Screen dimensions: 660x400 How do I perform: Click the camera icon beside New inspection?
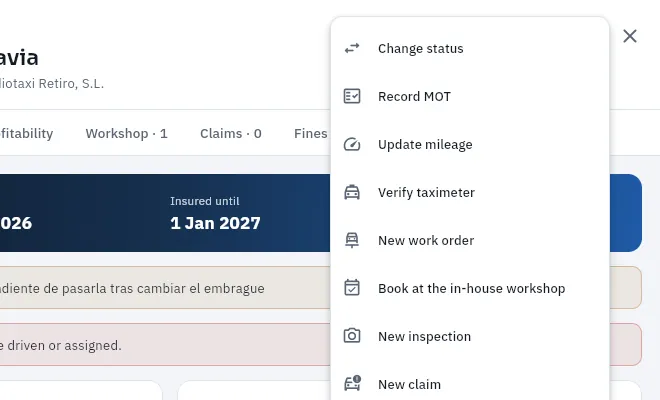tap(352, 336)
